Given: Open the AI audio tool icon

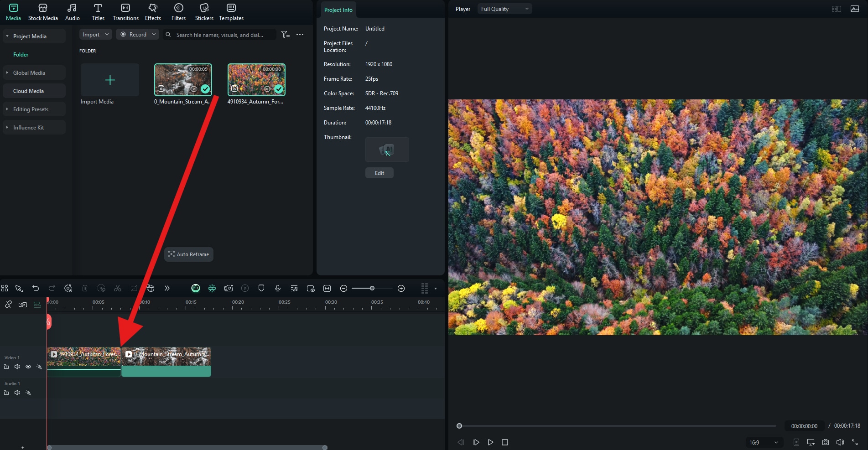Looking at the screenshot, I should coord(68,288).
